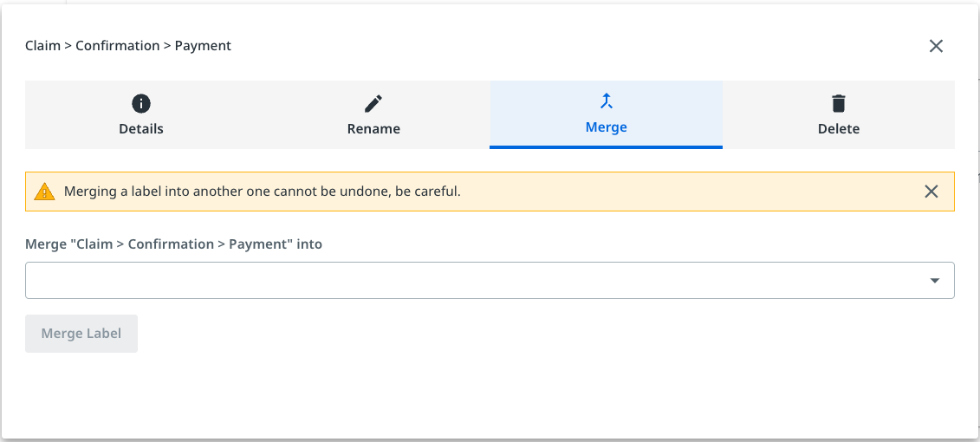
Task: Click the blue underline beneath the Merge tab
Action: coord(606,147)
